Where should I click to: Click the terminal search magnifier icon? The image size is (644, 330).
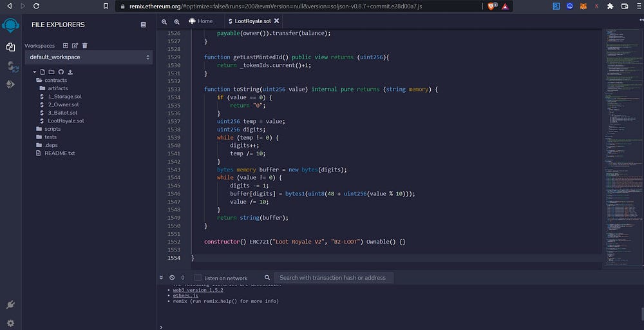[x=267, y=277]
